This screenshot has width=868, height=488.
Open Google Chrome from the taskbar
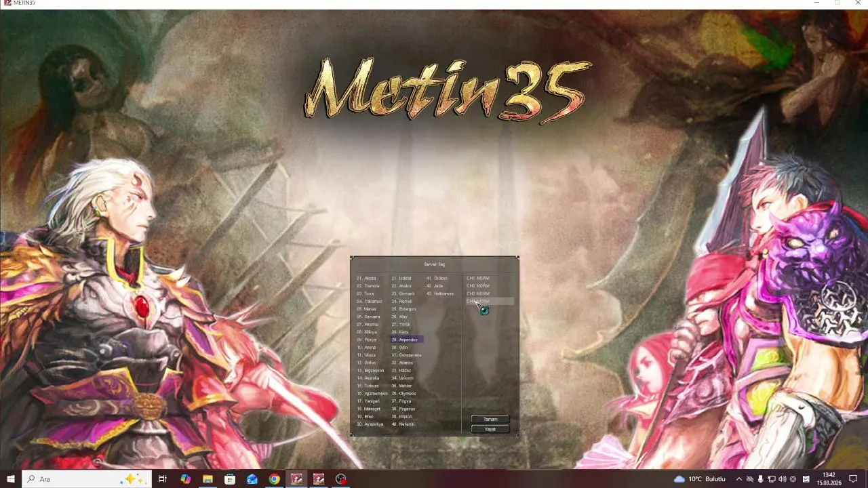tap(274, 479)
